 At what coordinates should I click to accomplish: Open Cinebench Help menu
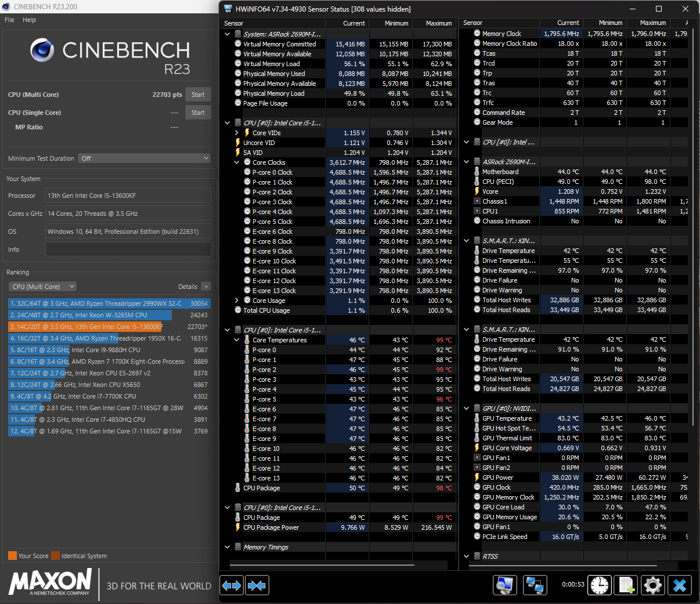tap(29, 20)
